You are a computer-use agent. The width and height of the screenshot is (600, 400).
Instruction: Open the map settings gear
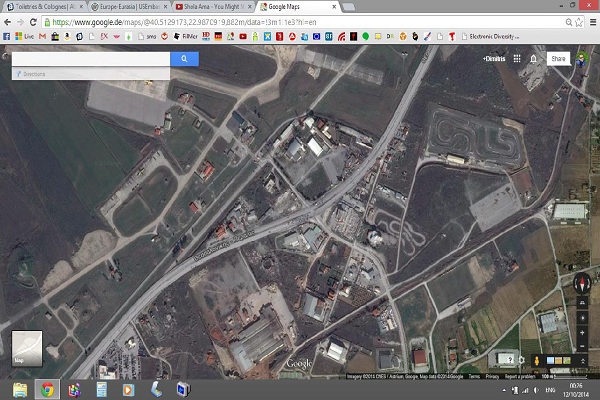[521, 360]
